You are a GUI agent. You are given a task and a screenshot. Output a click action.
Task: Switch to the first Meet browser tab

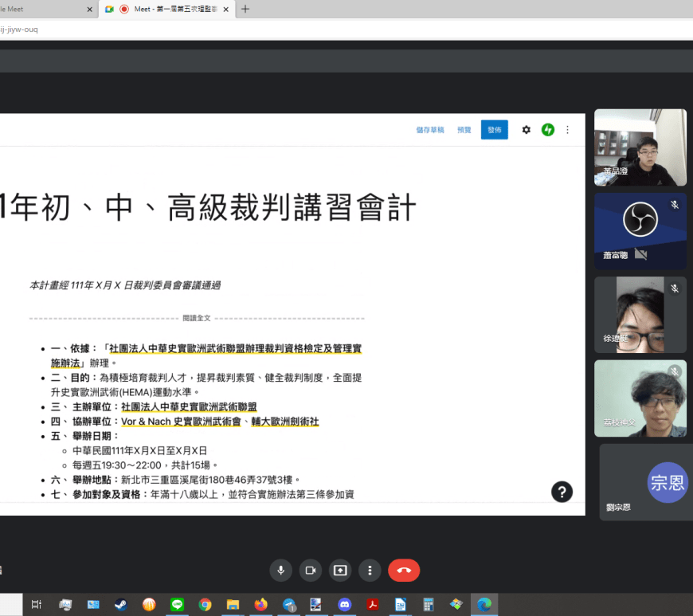(40, 9)
